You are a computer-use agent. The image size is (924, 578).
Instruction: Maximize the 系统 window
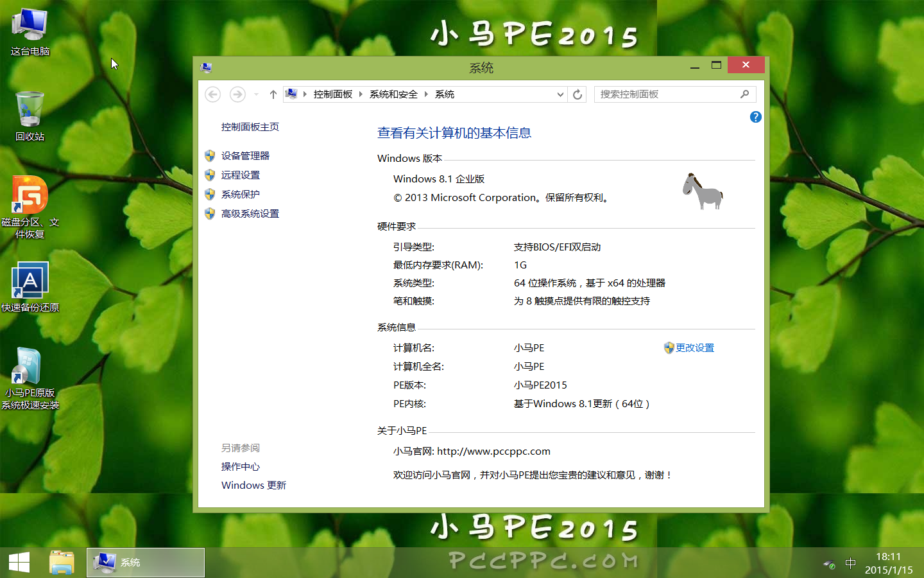(x=716, y=66)
